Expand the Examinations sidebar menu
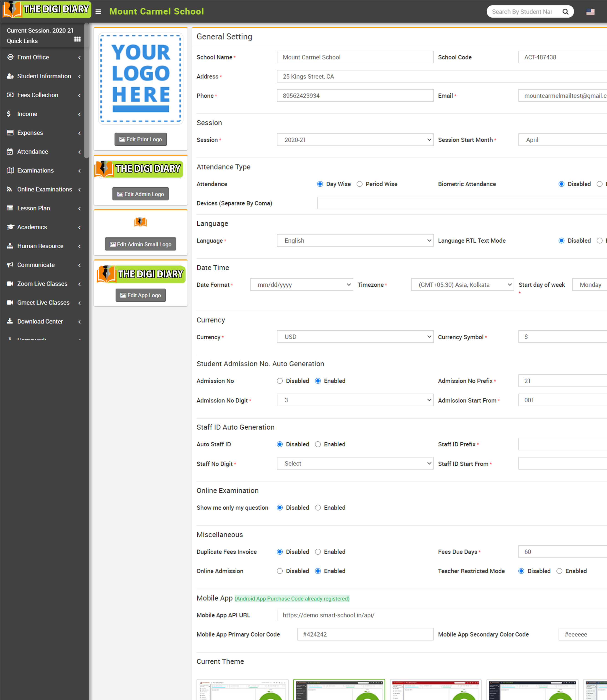Image resolution: width=607 pixels, height=700 pixels. 35,171
